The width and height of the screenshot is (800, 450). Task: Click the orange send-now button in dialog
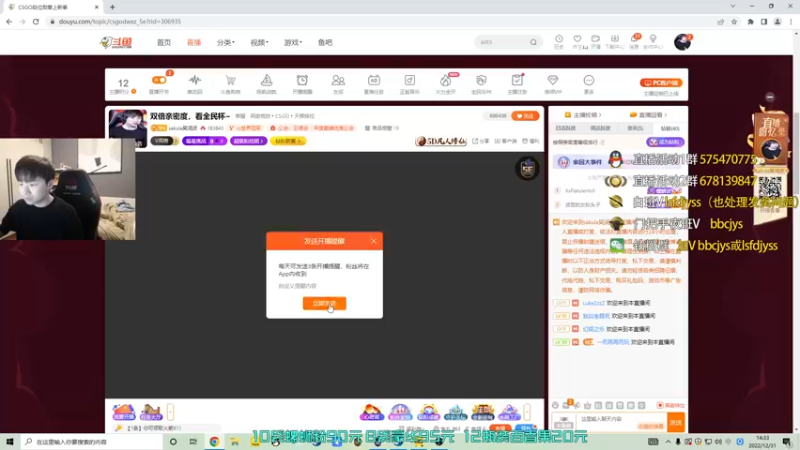324,303
